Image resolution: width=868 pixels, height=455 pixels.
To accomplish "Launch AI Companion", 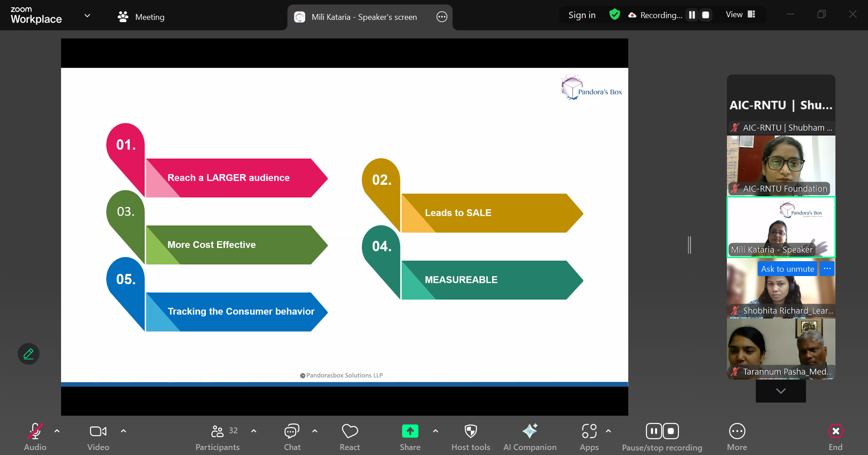I will [530, 436].
